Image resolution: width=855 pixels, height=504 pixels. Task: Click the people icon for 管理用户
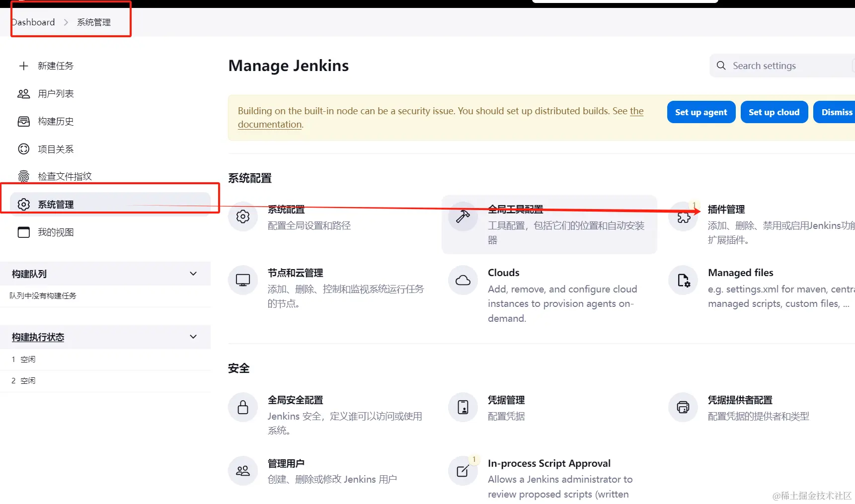coord(243,471)
